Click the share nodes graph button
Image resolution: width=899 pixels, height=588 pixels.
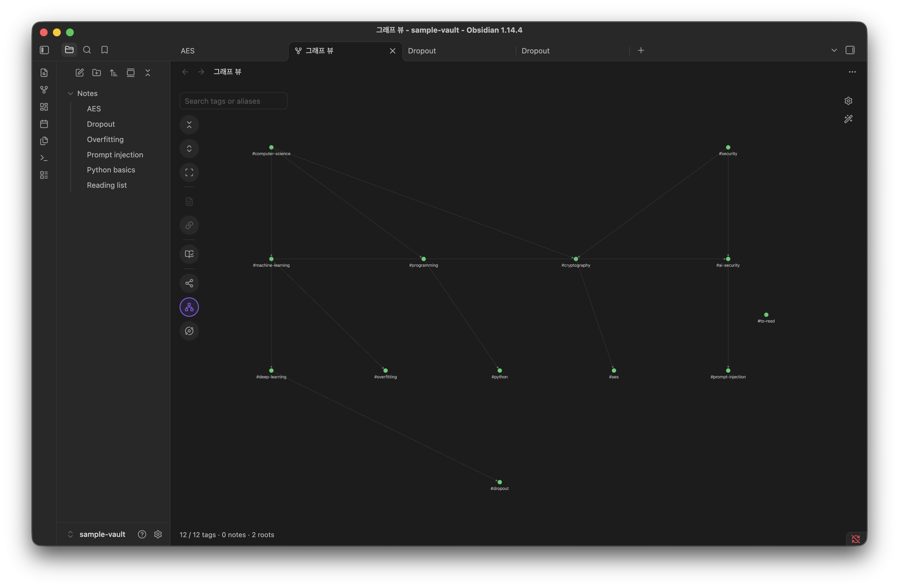(189, 283)
